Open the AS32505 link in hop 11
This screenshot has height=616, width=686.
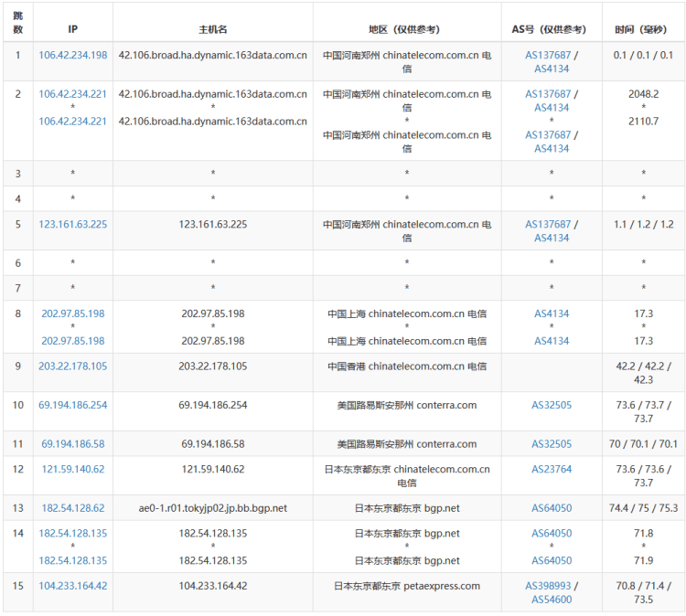552,444
